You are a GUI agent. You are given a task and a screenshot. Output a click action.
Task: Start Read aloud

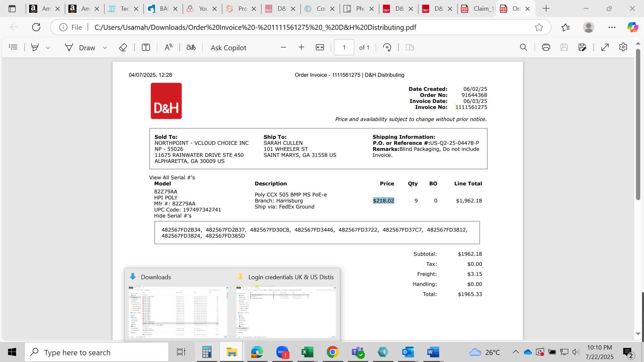[168, 48]
